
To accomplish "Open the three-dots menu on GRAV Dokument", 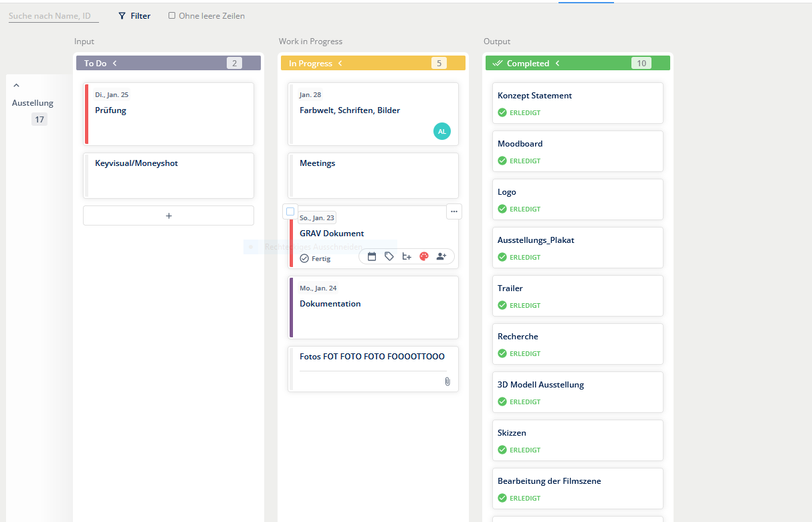I will (454, 211).
